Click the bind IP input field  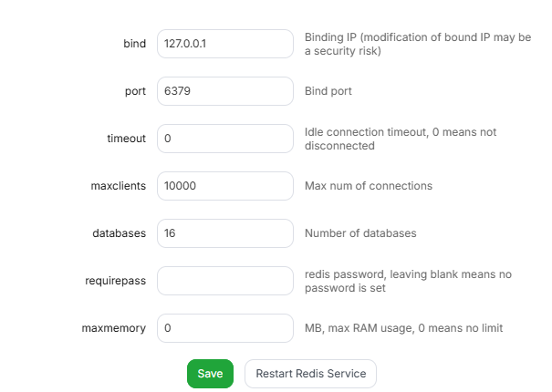pyautogui.click(x=224, y=44)
